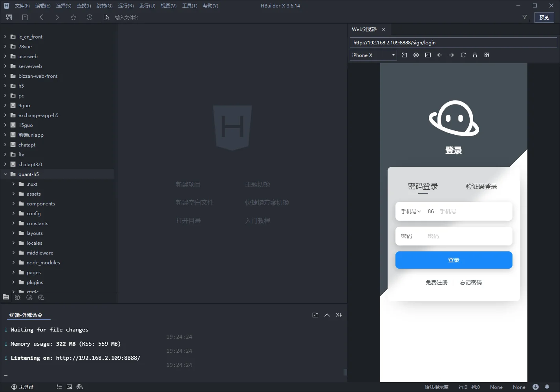Open browser settings gear icon
The width and height of the screenshot is (560, 392).
416,55
